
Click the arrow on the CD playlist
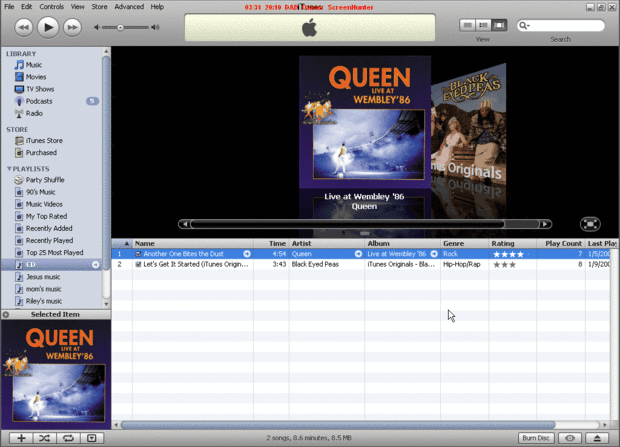coord(96,265)
